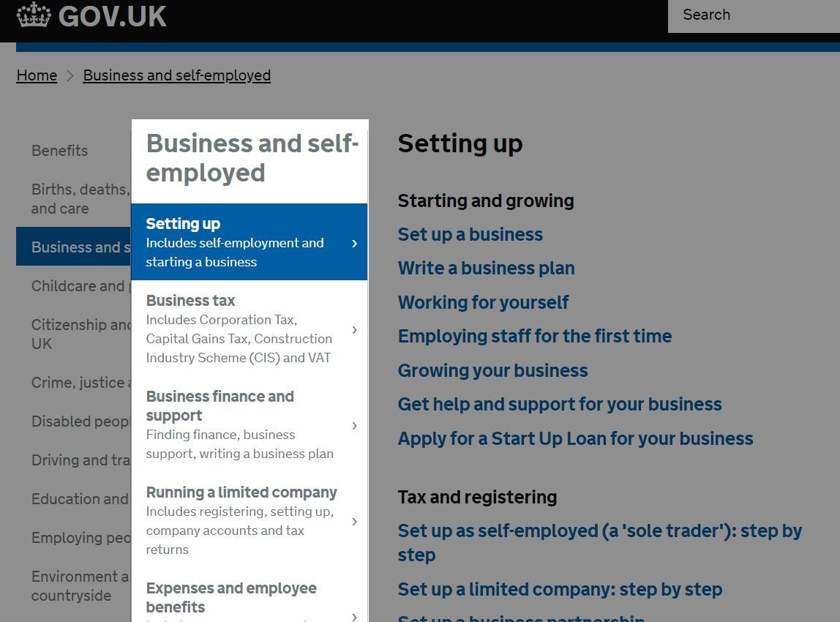Go to Home breadcrumb link
840x622 pixels.
(37, 75)
